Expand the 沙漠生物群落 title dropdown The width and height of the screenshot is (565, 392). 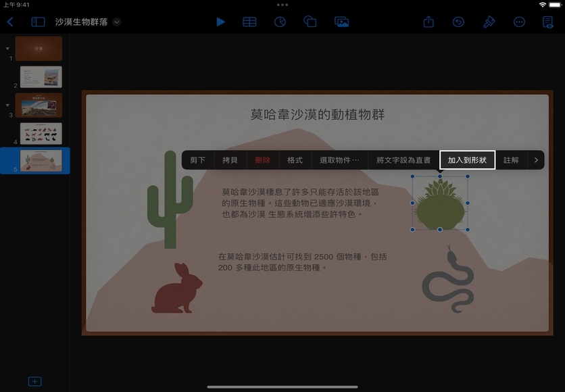117,22
